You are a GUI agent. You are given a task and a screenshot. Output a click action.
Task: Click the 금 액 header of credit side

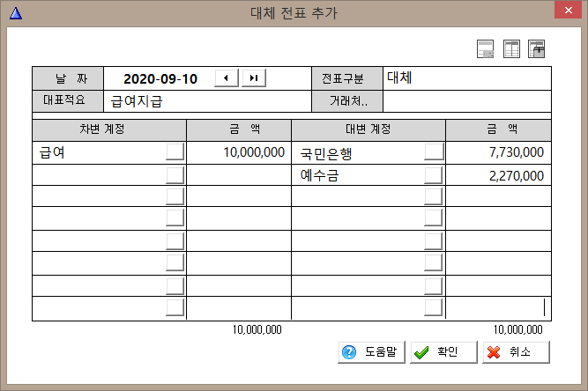pyautogui.click(x=498, y=130)
